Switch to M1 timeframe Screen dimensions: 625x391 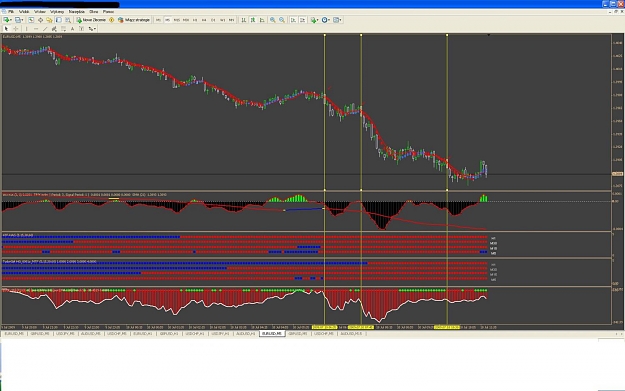(158, 20)
